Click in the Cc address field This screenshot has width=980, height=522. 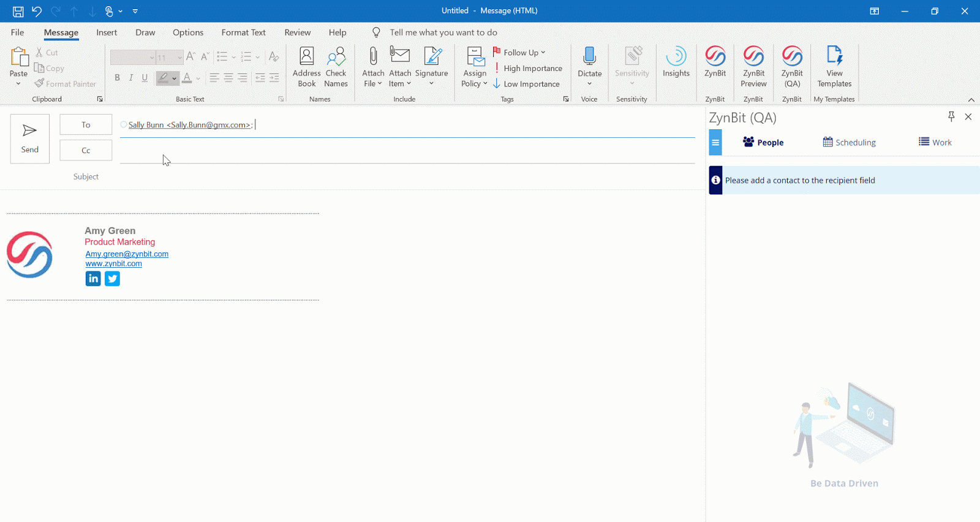point(407,151)
